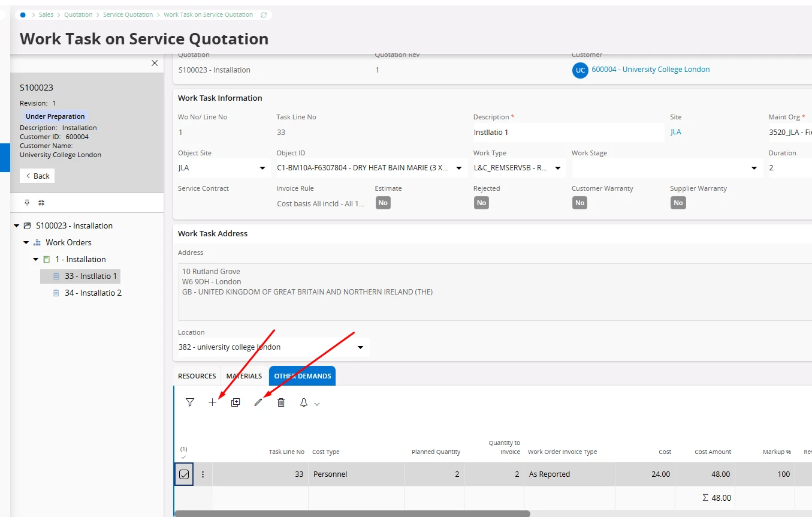Click the Maint Org field
The height and width of the screenshot is (517, 812).
coord(790,133)
